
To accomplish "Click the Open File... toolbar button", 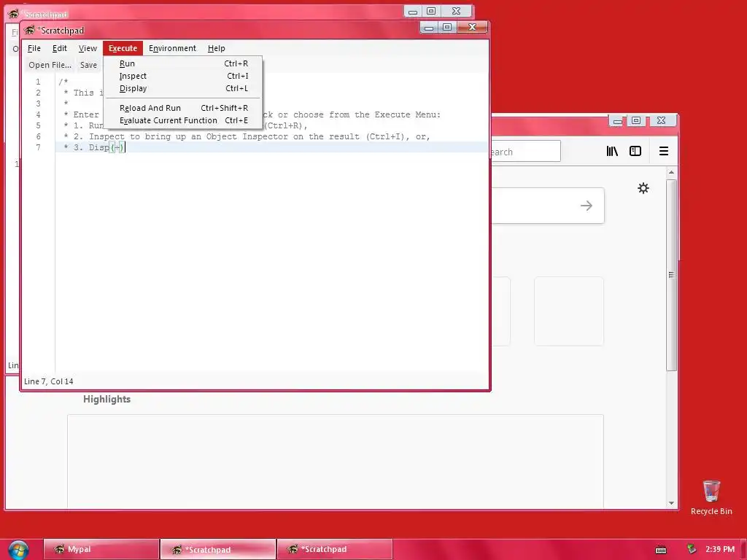I will (x=50, y=65).
